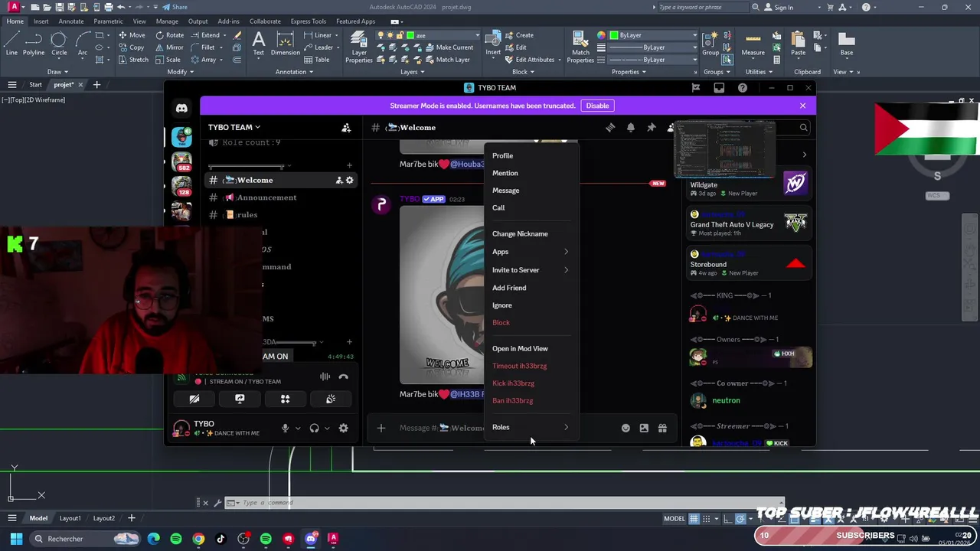Pick the Stretch tool in AutoCAD
Image resolution: width=980 pixels, height=551 pixels.
pyautogui.click(x=132, y=60)
